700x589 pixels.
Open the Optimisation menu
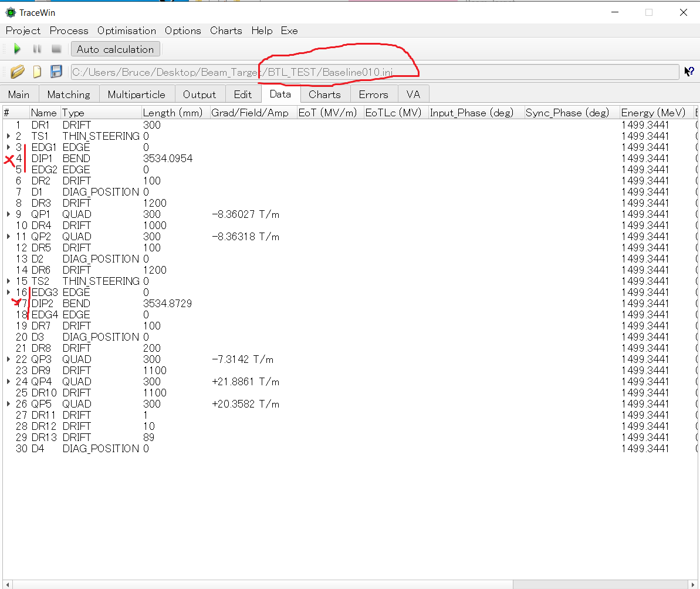pos(127,31)
